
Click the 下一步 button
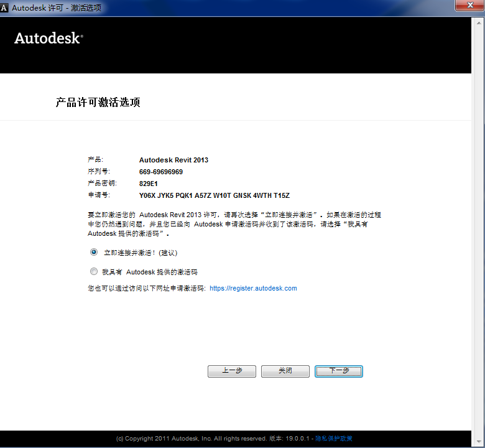click(x=339, y=371)
